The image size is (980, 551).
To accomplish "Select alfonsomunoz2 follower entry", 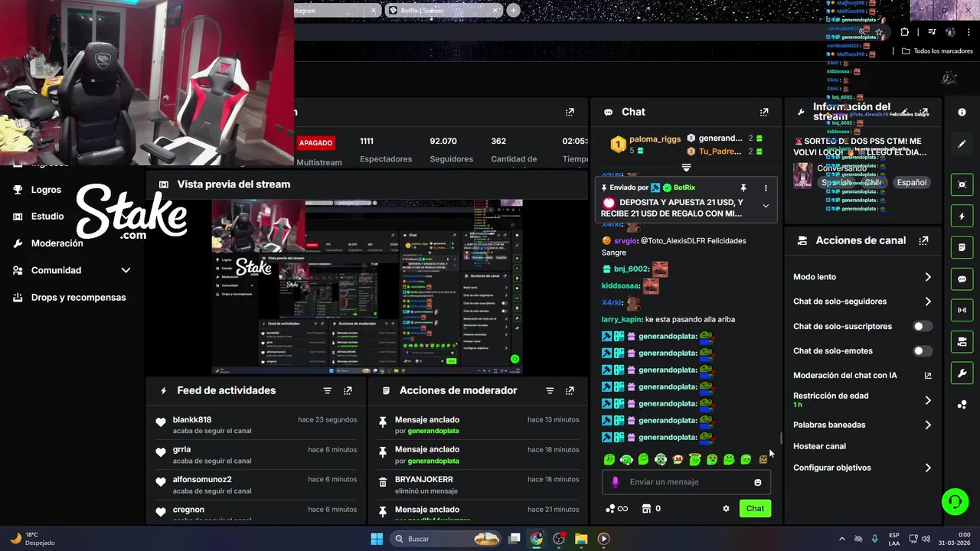I will pyautogui.click(x=256, y=484).
